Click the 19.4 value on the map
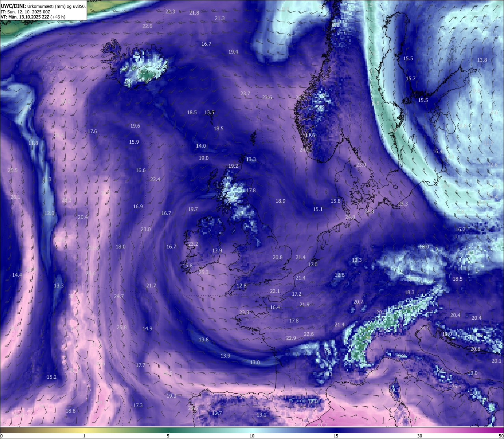 point(233,52)
